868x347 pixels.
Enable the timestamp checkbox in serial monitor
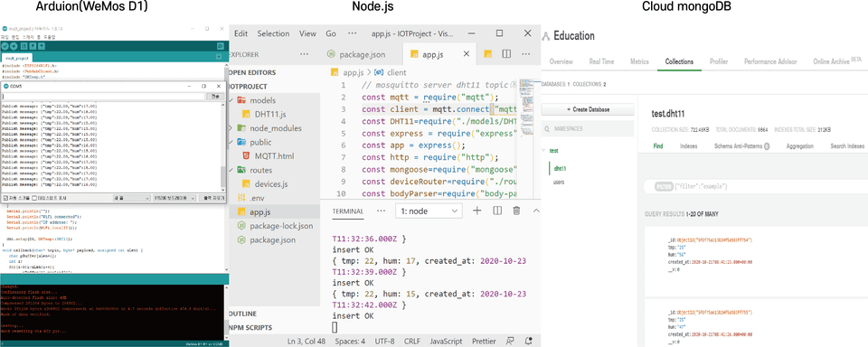(34, 198)
